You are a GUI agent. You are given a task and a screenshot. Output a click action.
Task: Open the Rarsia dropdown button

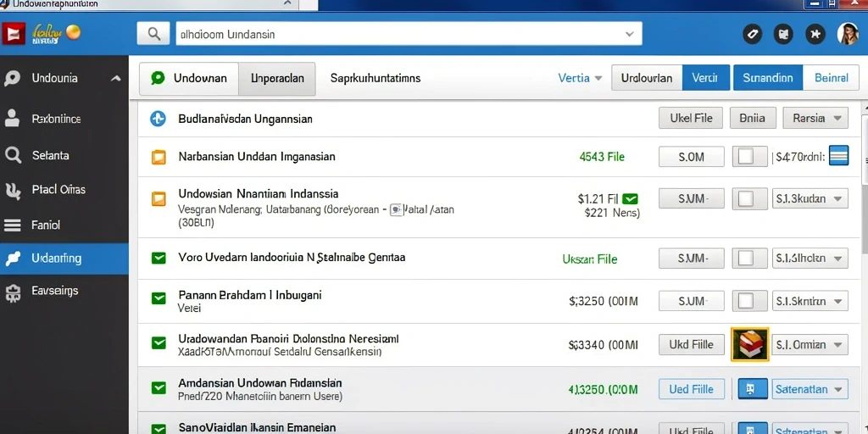(815, 118)
